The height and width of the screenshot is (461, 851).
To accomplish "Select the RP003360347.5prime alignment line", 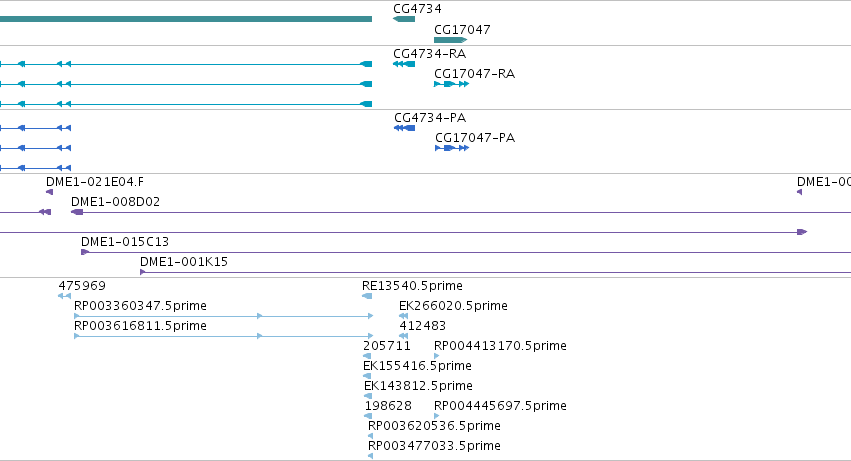I will pos(224,316).
